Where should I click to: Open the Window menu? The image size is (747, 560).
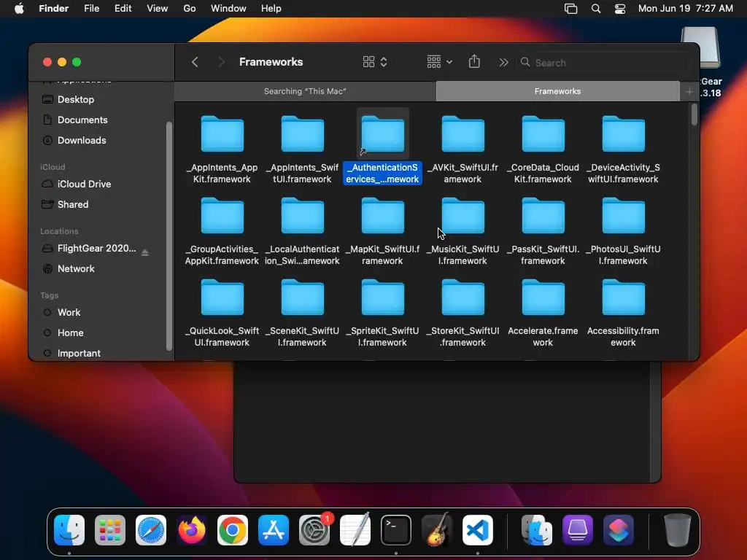click(228, 9)
